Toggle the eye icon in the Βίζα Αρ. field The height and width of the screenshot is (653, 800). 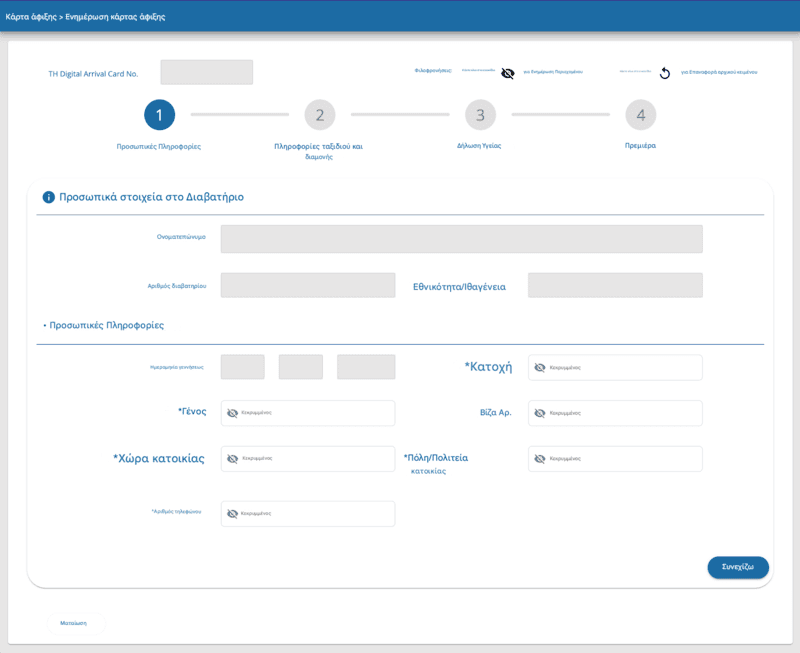(539, 413)
